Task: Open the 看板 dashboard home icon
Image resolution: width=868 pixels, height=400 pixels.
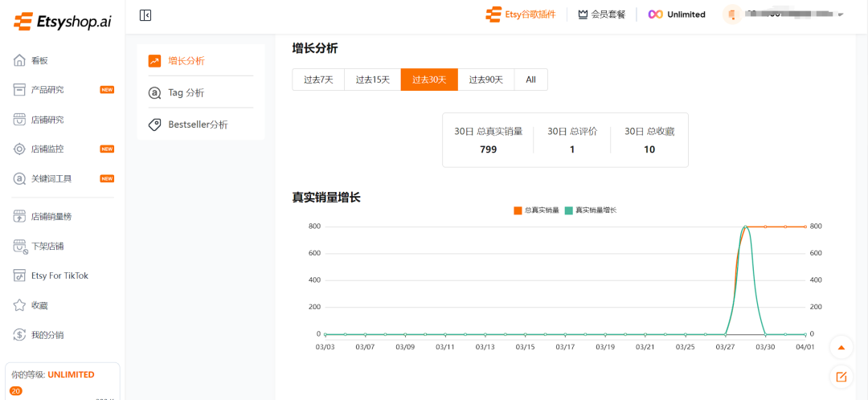Action: pos(19,60)
